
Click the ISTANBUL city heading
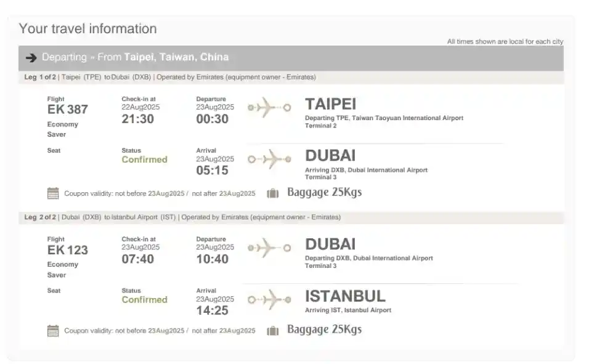[x=345, y=296]
